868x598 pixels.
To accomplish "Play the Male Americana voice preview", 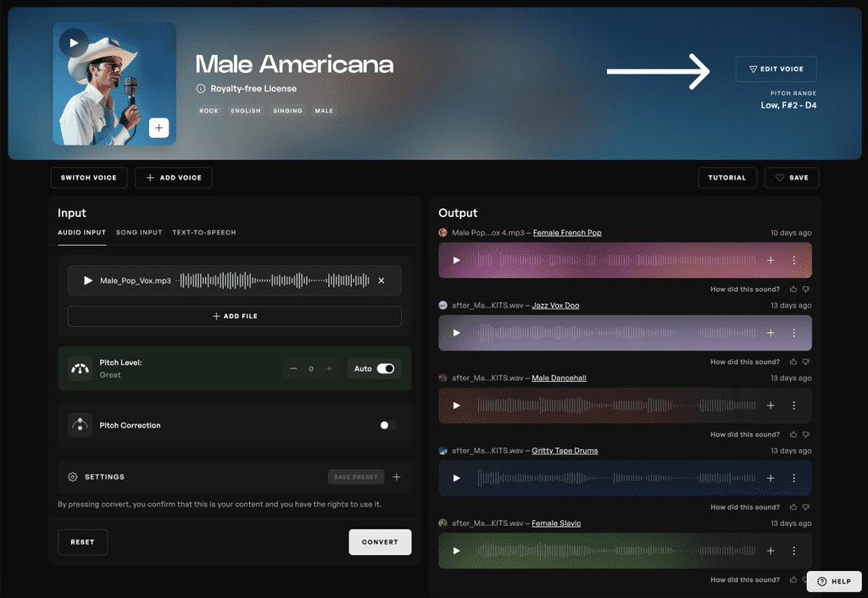I will click(x=74, y=42).
